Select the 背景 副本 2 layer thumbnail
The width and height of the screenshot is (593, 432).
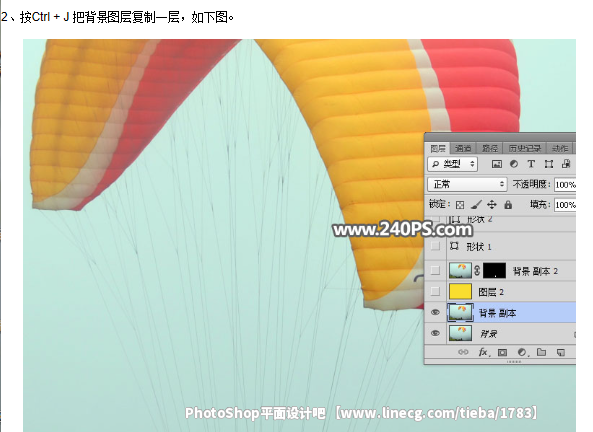pos(460,270)
